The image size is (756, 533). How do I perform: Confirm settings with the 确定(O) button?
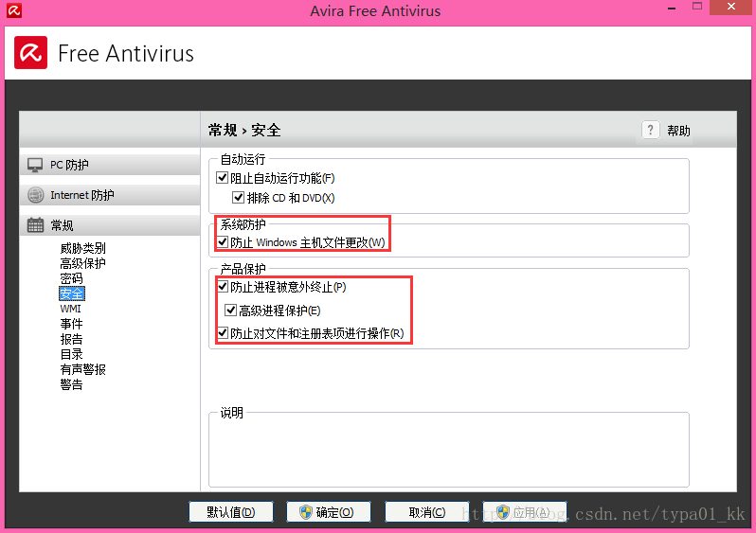(329, 512)
